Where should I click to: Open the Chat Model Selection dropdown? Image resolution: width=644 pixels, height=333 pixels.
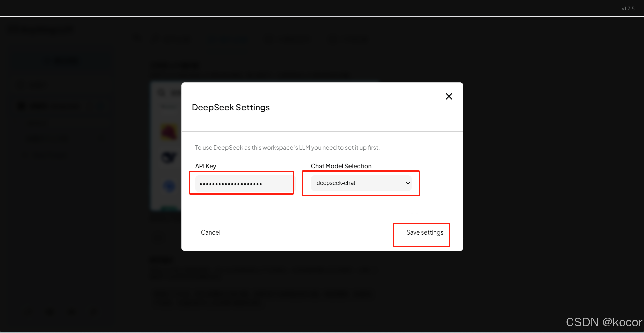361,183
